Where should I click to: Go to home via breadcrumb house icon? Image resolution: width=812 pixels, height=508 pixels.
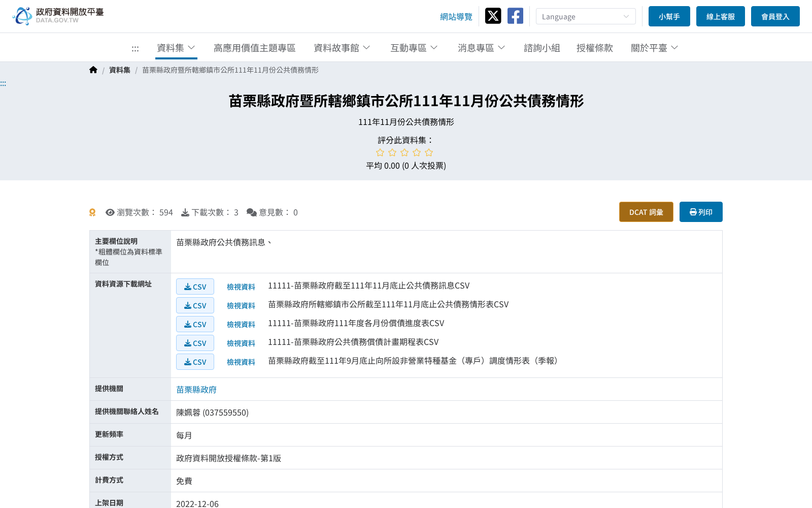93,70
